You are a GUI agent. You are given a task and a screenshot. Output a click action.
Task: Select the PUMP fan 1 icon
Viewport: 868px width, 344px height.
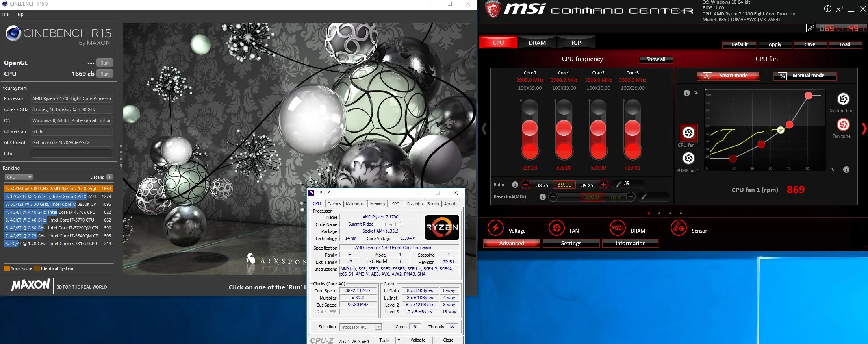click(x=688, y=158)
